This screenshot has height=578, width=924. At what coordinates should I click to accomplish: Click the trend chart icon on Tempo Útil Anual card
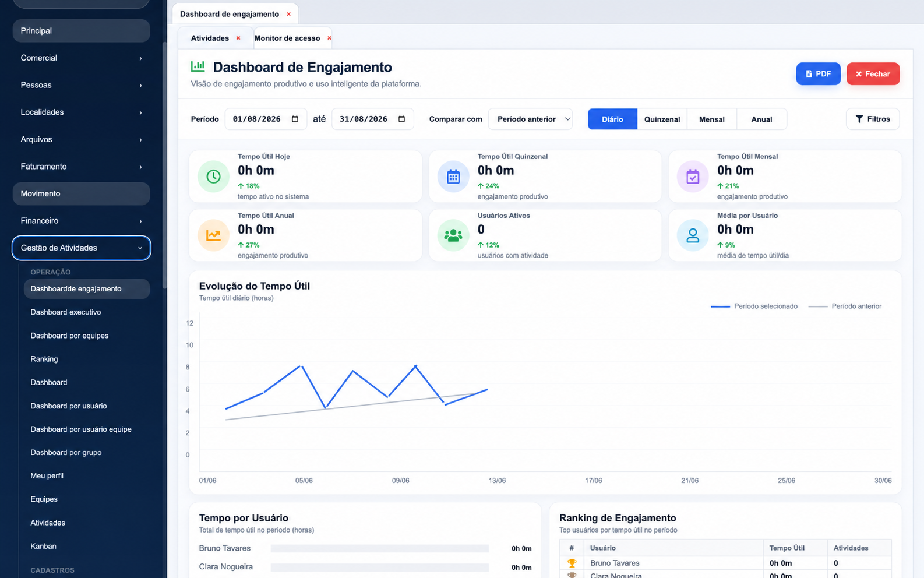214,235
